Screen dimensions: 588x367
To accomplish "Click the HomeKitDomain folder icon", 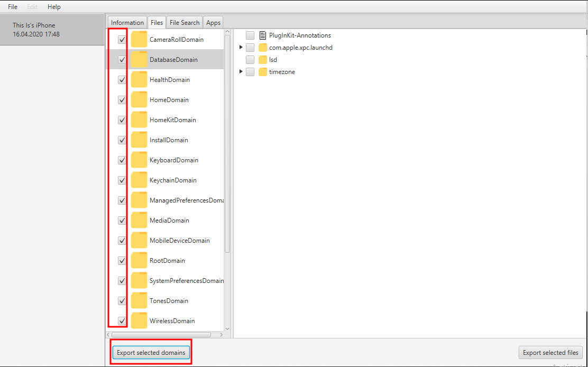I will click(x=139, y=120).
